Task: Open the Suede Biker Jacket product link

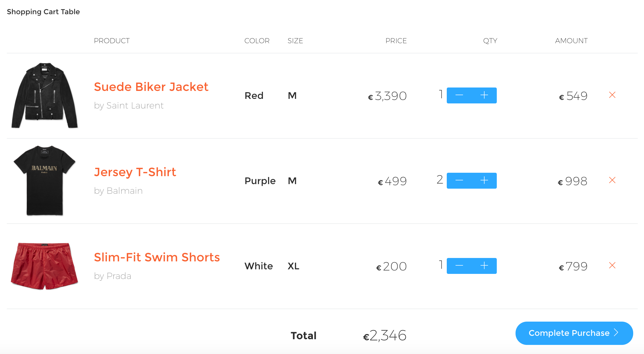Action: 151,87
